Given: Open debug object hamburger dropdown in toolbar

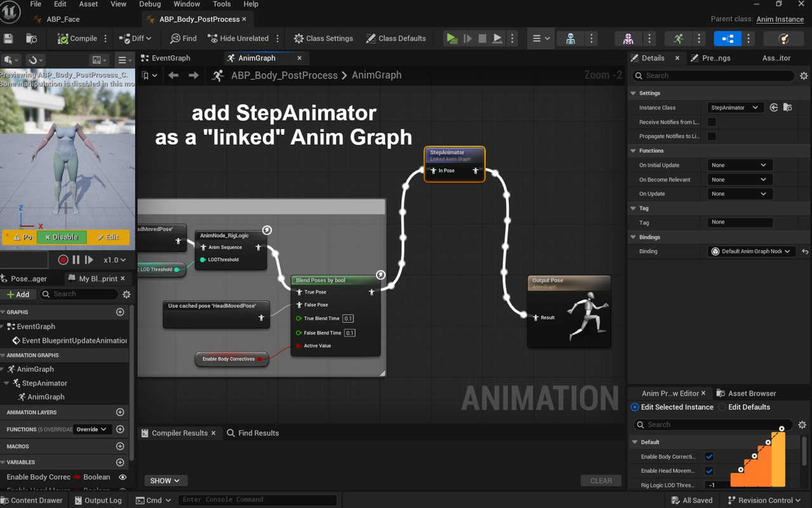Looking at the screenshot, I should click(541, 39).
